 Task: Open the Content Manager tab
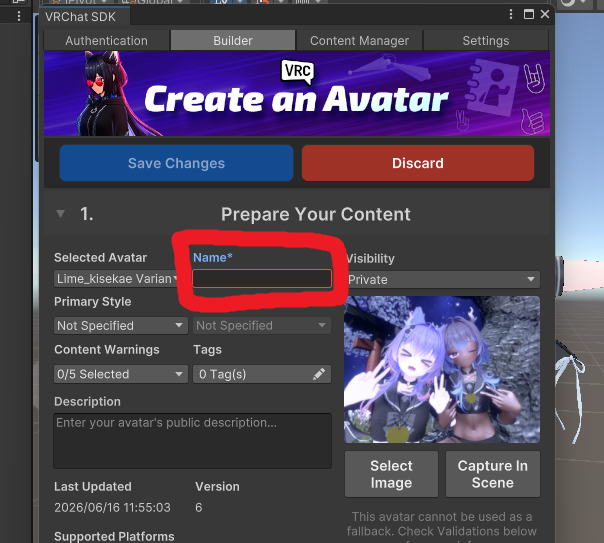pyautogui.click(x=359, y=40)
